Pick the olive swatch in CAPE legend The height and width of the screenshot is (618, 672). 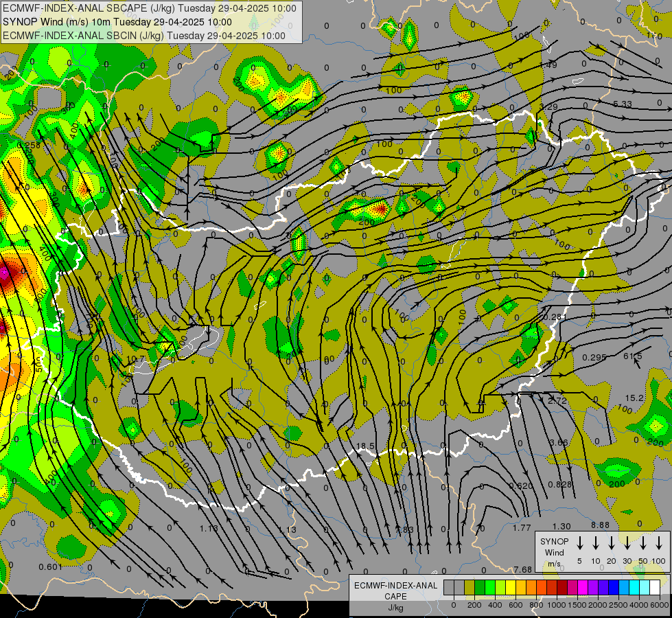click(x=470, y=588)
